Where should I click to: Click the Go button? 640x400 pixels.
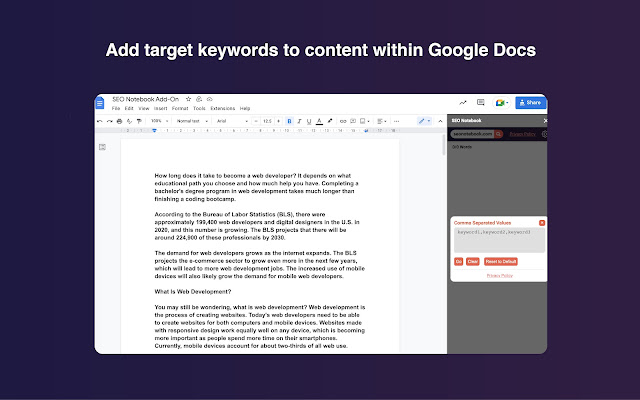click(458, 262)
